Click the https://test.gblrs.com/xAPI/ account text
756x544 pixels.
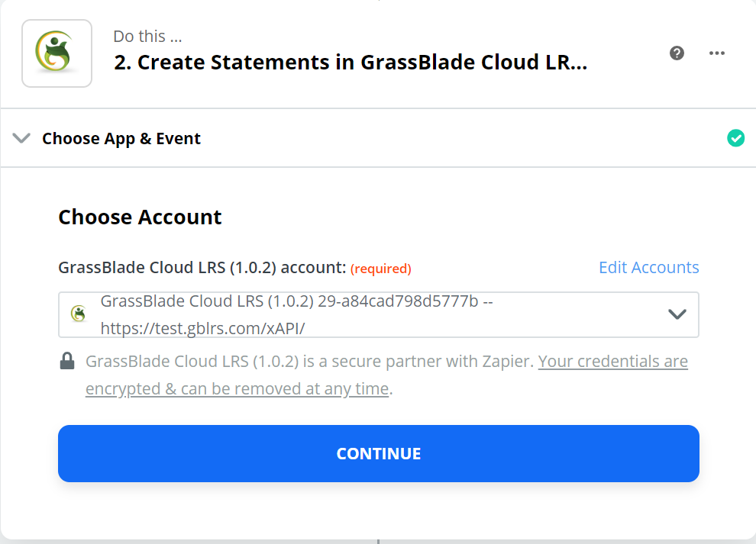click(x=202, y=328)
